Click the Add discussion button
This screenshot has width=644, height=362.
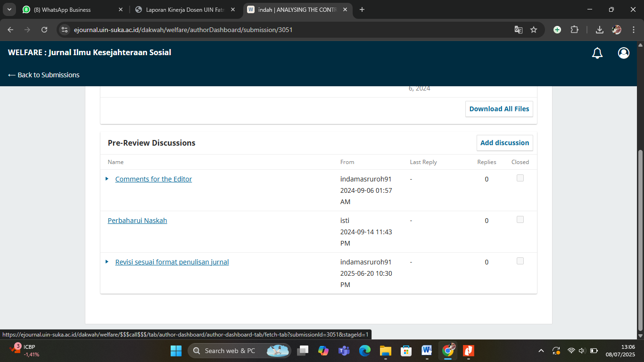point(504,143)
